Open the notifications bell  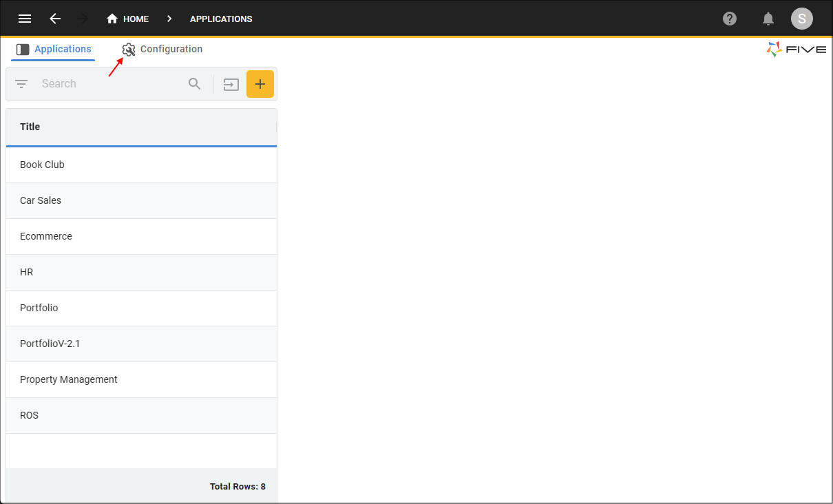pos(768,19)
